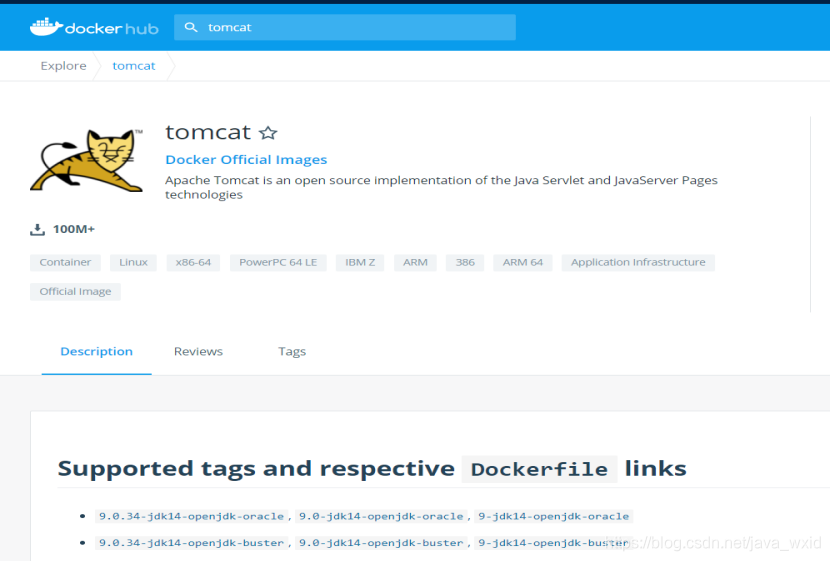Switch to the Description tab
830x561 pixels.
pyautogui.click(x=96, y=352)
